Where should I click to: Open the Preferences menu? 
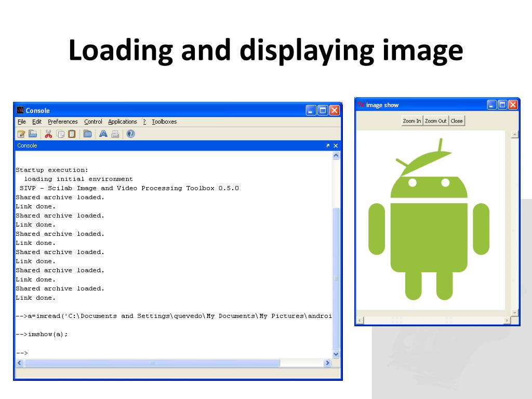coord(63,122)
